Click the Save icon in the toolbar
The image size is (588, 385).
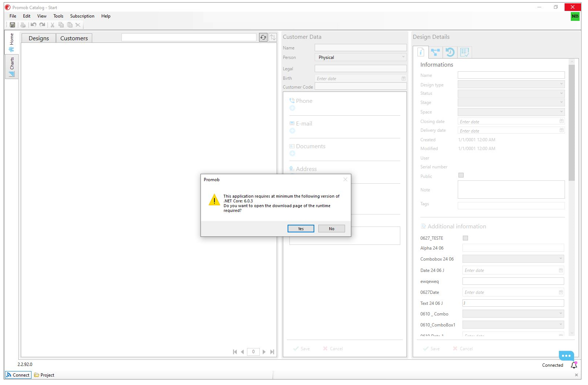tap(12, 25)
